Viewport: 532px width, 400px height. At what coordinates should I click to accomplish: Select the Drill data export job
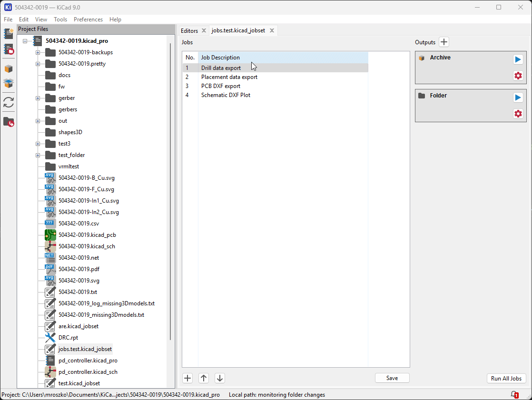tap(275, 68)
